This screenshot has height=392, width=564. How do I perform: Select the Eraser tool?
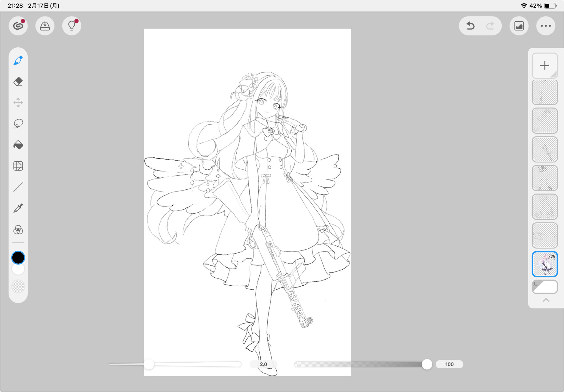pyautogui.click(x=18, y=82)
